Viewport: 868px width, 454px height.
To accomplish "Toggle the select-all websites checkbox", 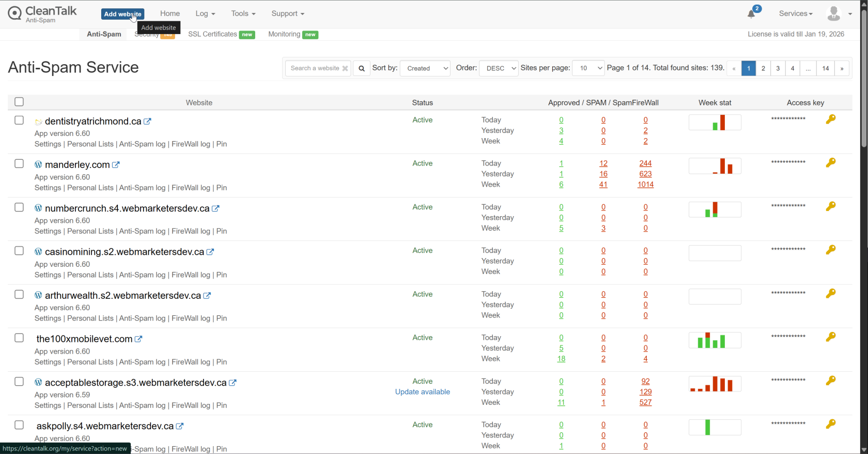I will (19, 102).
